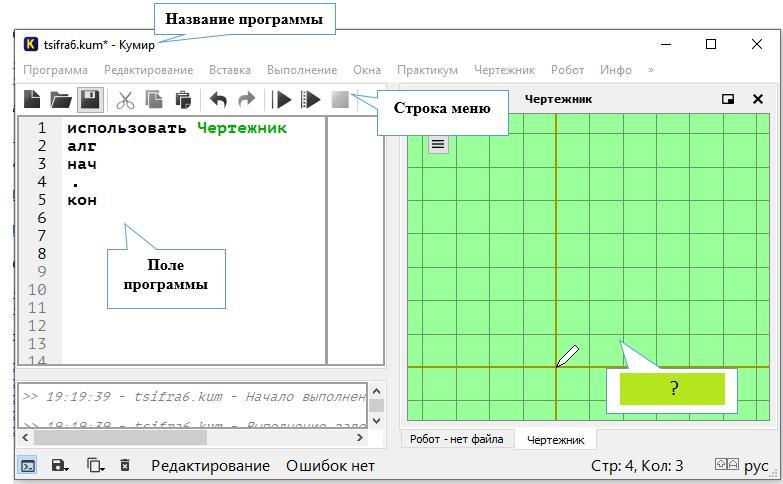Open the Практикум menu
This screenshot has height=484, width=783.
[427, 70]
